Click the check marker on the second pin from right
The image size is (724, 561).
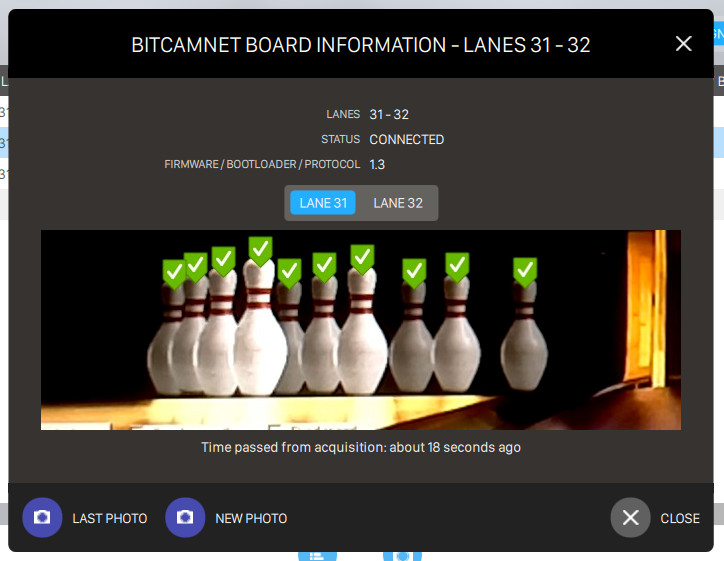pyautogui.click(x=457, y=267)
